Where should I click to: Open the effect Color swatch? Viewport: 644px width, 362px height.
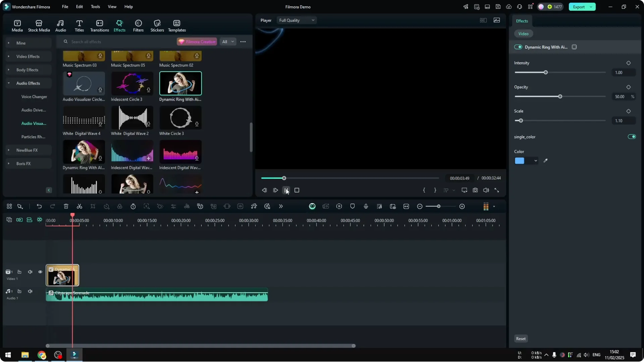click(520, 161)
